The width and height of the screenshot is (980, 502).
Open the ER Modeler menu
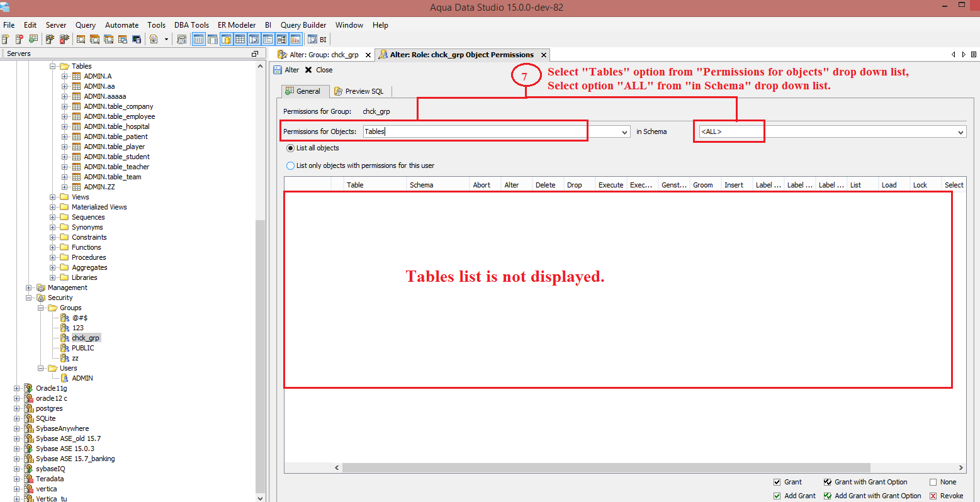click(237, 25)
